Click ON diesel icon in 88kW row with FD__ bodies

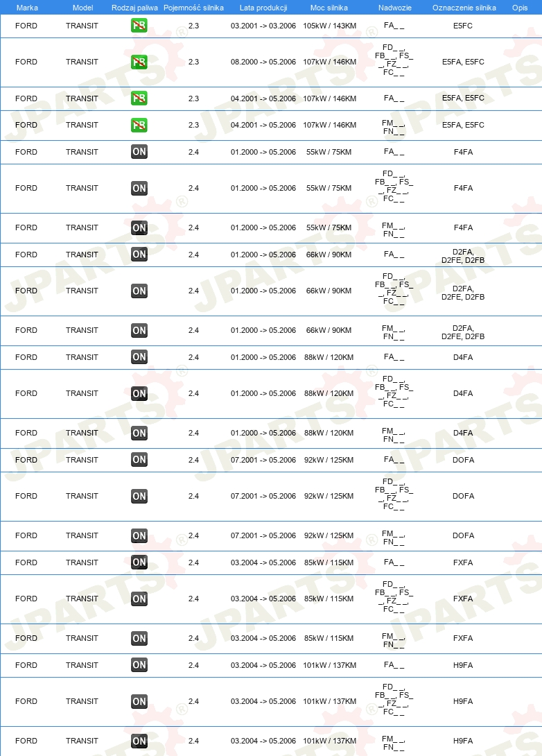139,393
